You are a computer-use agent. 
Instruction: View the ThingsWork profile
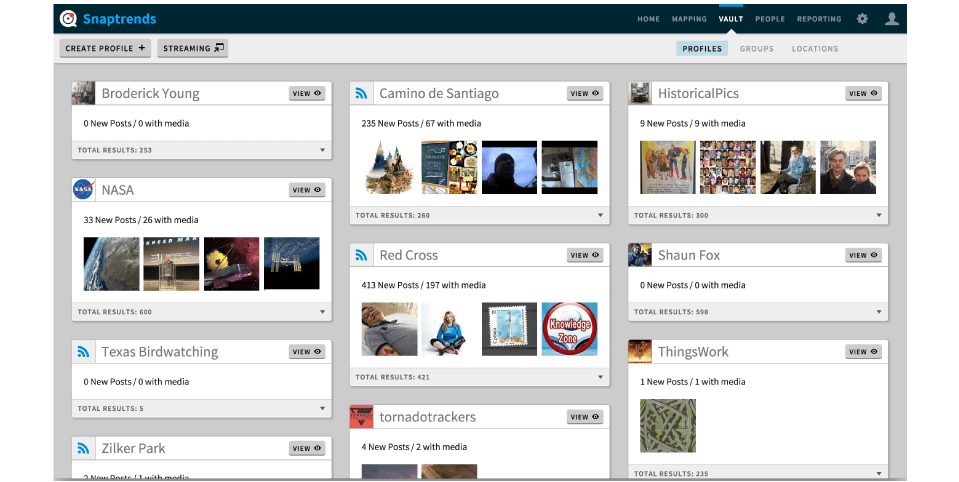pyautogui.click(x=864, y=352)
